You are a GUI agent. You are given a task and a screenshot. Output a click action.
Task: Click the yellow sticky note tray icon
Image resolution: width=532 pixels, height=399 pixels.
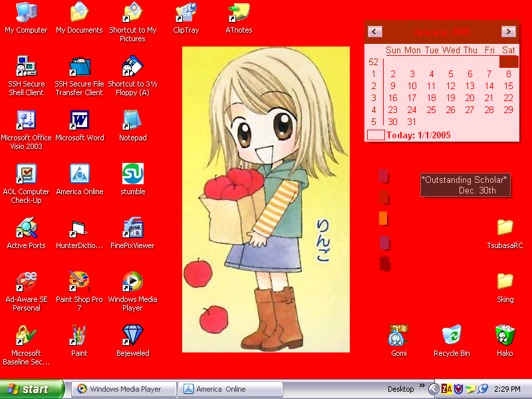471,389
